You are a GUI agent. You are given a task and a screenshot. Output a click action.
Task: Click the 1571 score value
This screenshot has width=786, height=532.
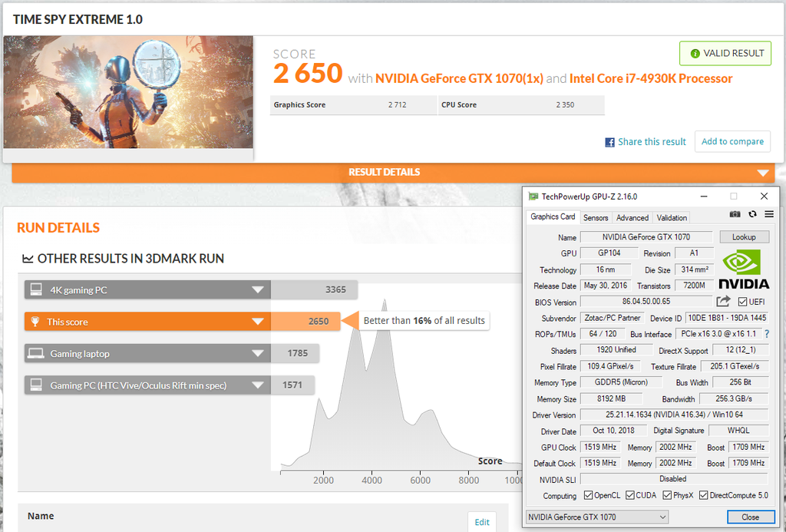point(292,385)
